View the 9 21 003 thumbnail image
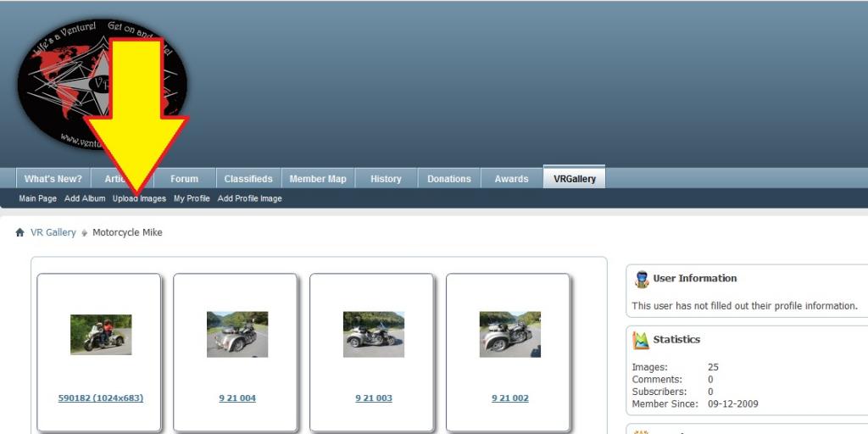The image size is (868, 434). point(374,334)
